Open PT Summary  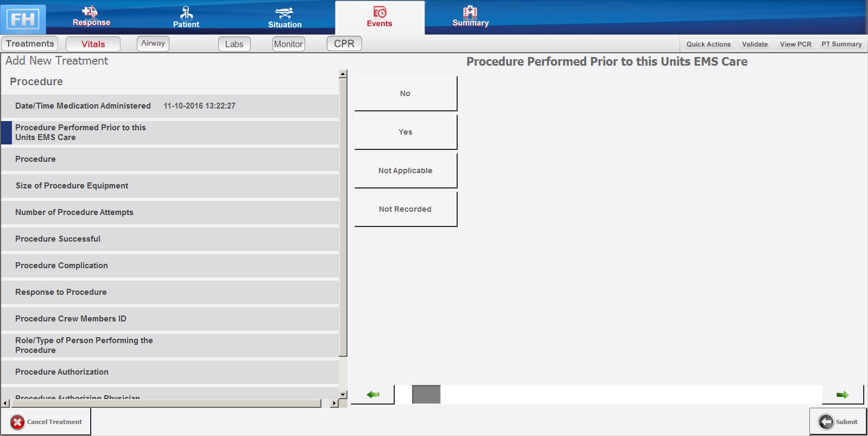pyautogui.click(x=841, y=44)
